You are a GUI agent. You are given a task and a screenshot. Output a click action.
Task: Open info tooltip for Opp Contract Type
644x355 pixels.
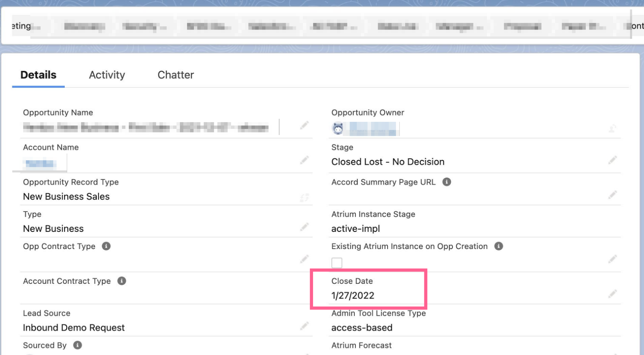pos(106,246)
